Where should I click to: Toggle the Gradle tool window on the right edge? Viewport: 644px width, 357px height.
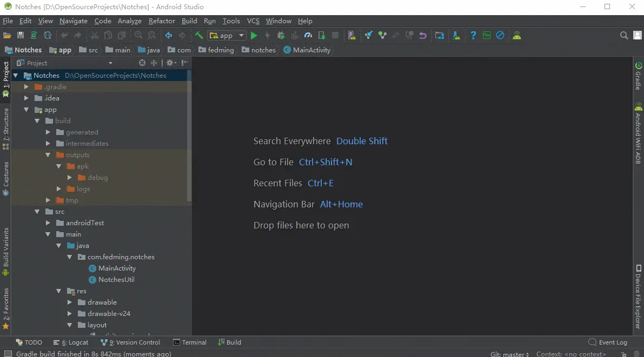tap(638, 76)
